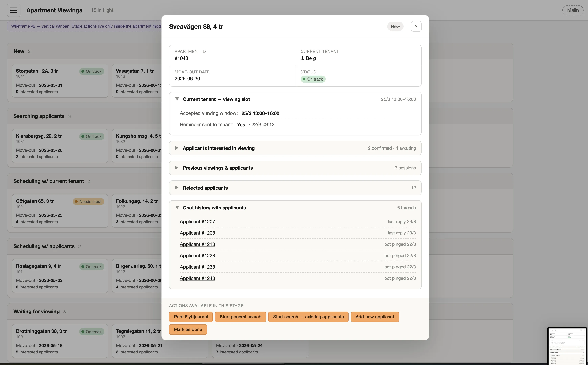Open Applicant #1248 chat thread

tap(197, 278)
